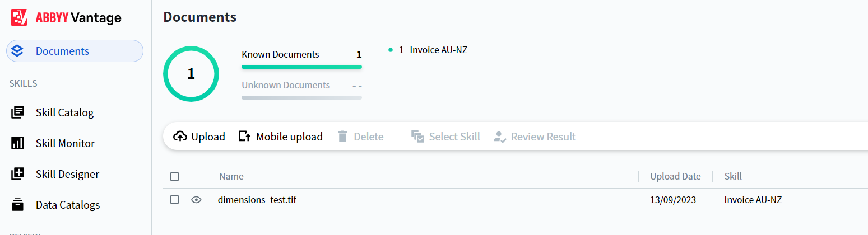Sort the list by Name column
The height and width of the screenshot is (235, 868).
pyautogui.click(x=231, y=176)
